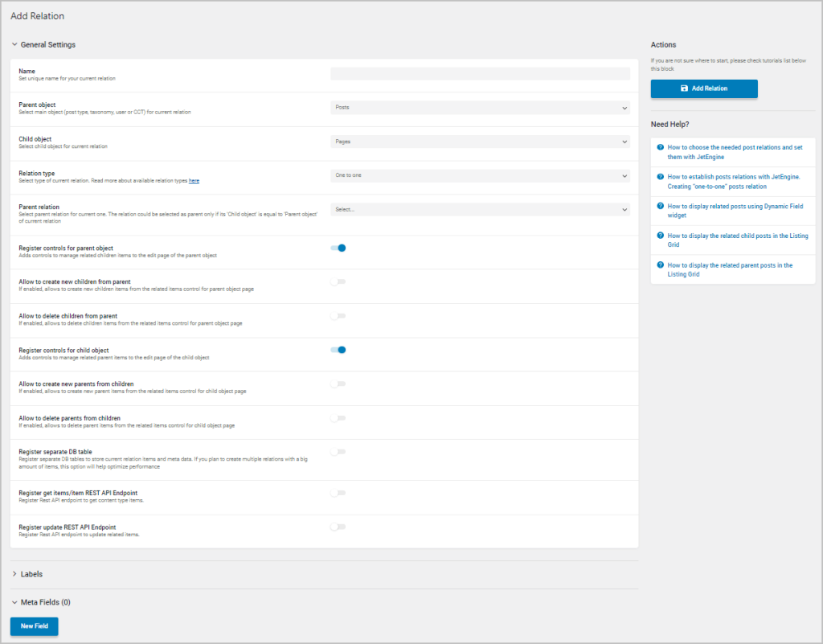
Task: Enable "Register update REST API Endpoint"
Action: [x=338, y=527]
